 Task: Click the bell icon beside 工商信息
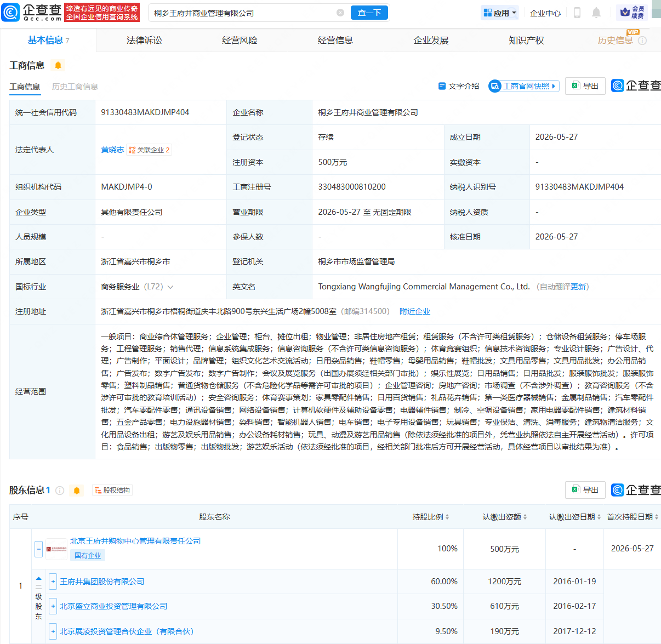(x=58, y=65)
